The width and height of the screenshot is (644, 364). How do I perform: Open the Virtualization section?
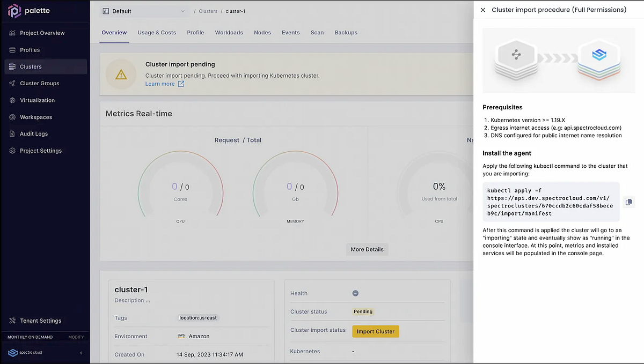click(x=37, y=100)
